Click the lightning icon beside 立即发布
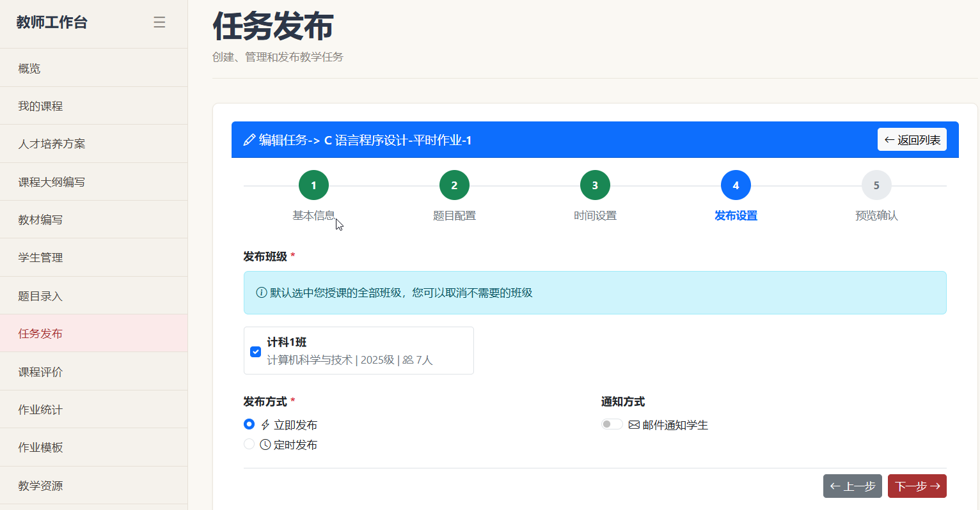 [265, 425]
